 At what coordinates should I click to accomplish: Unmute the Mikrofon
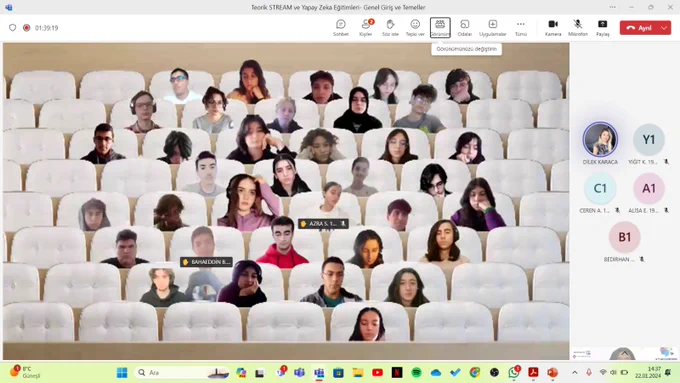click(x=578, y=28)
